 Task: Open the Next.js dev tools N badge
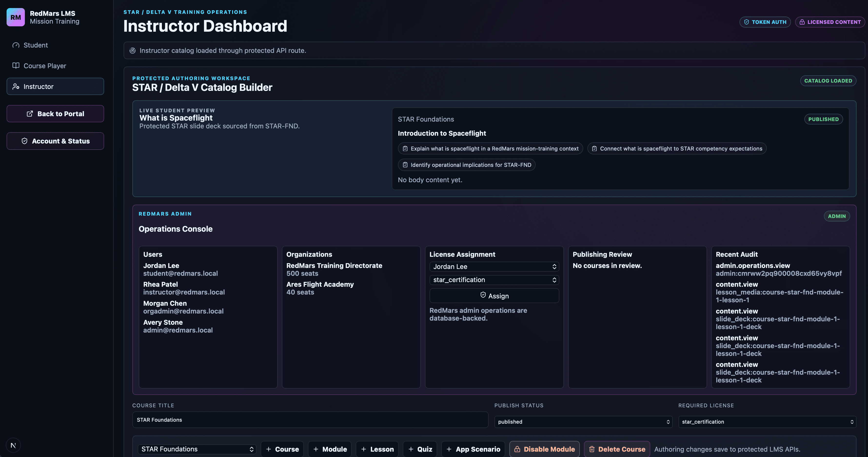click(13, 445)
